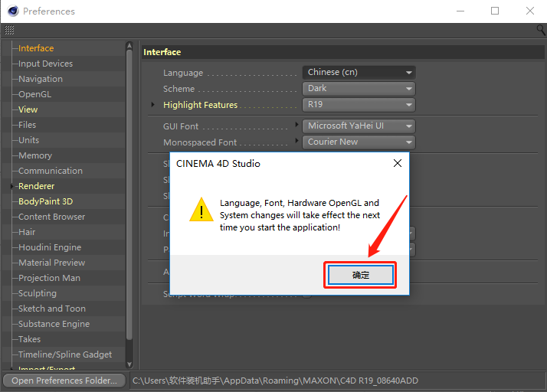Select OpenGL in the sidebar

tap(34, 94)
